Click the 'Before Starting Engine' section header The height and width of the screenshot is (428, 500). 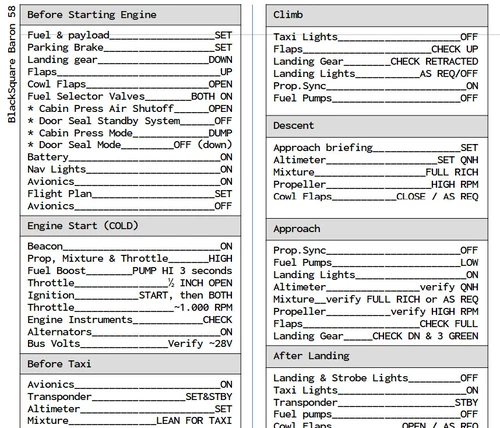pos(130,15)
